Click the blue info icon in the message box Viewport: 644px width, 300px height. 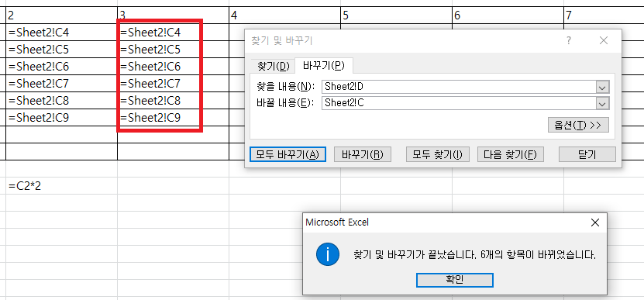coord(328,254)
